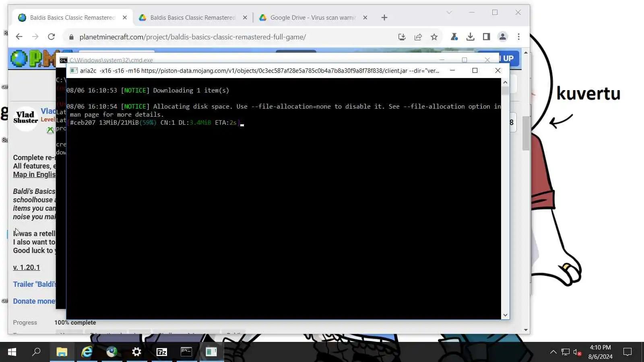Switch to the aria2c console taskbar icon

[x=211, y=352]
